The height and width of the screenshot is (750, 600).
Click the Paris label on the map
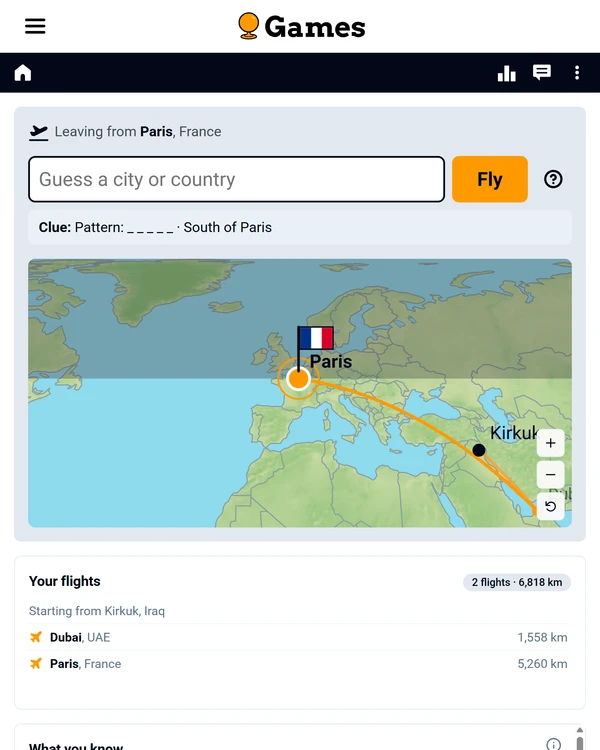(331, 361)
